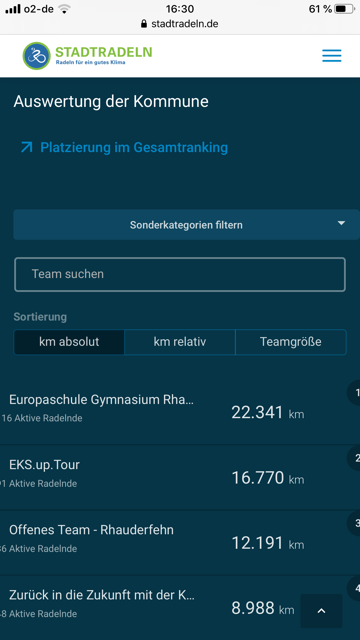Select km absolut sorting
The image size is (360, 640).
tap(69, 342)
